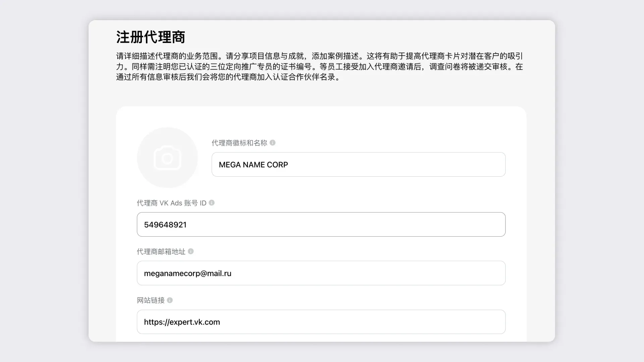Click the 代理商 VK Ads 账号 ID label

pyautogui.click(x=172, y=203)
